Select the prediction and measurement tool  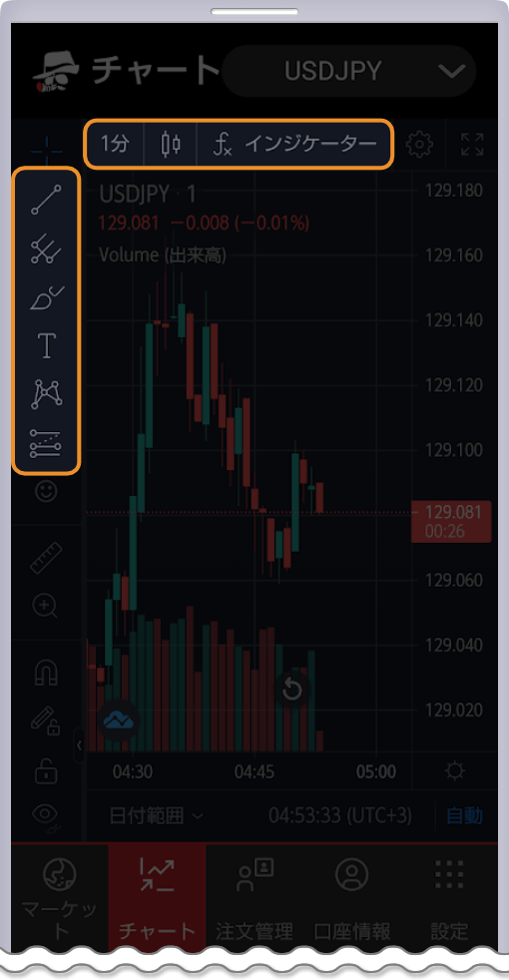tap(46, 442)
